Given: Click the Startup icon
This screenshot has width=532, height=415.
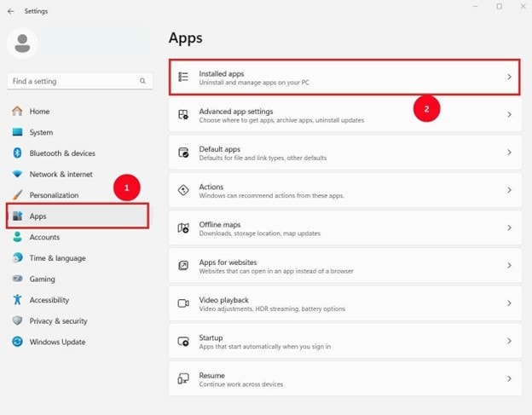Looking at the screenshot, I should tap(183, 341).
